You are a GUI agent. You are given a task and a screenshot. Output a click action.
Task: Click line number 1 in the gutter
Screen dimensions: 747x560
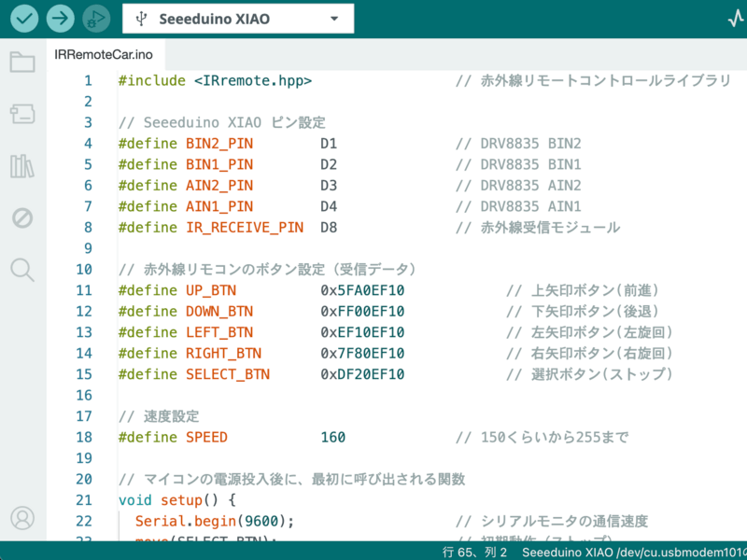(88, 80)
